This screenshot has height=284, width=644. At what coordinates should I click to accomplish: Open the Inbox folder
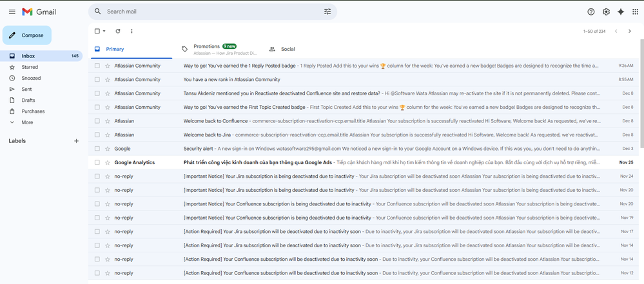click(x=41, y=56)
